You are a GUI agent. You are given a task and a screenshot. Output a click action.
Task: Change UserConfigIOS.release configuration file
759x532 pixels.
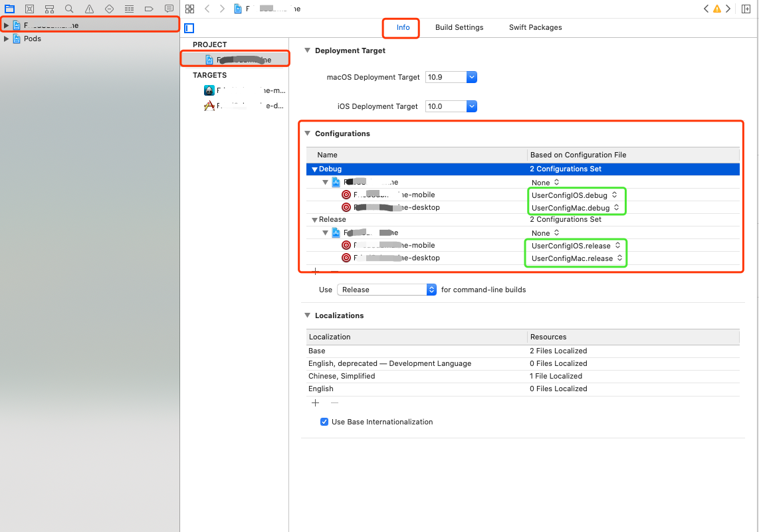[x=576, y=246]
